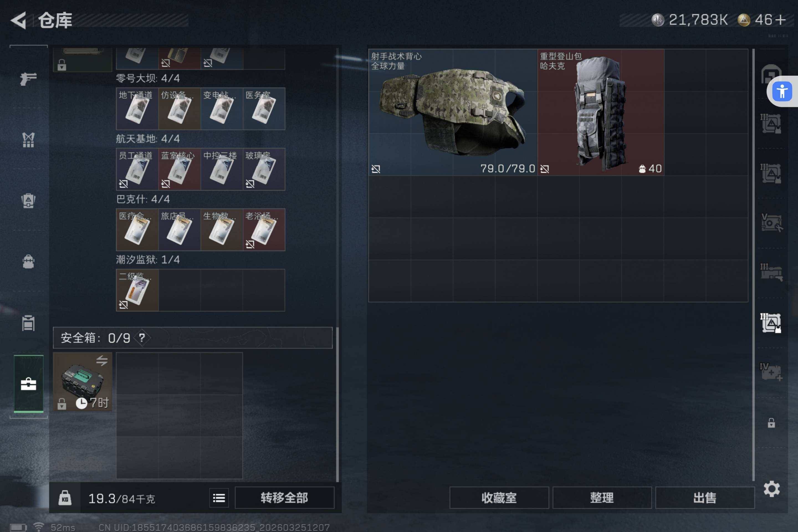
Task: Open the weapons category pistol icon
Action: point(28,79)
